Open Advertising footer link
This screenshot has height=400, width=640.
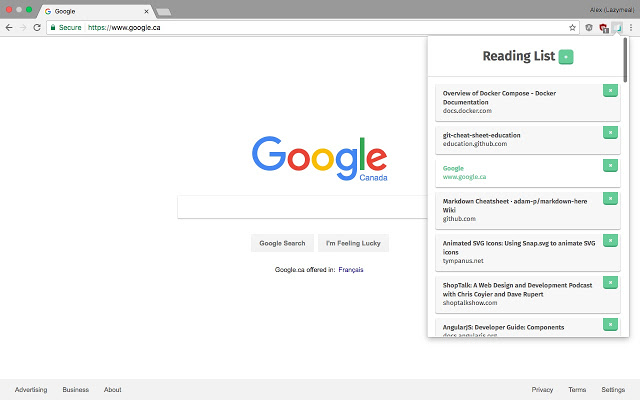pos(31,390)
